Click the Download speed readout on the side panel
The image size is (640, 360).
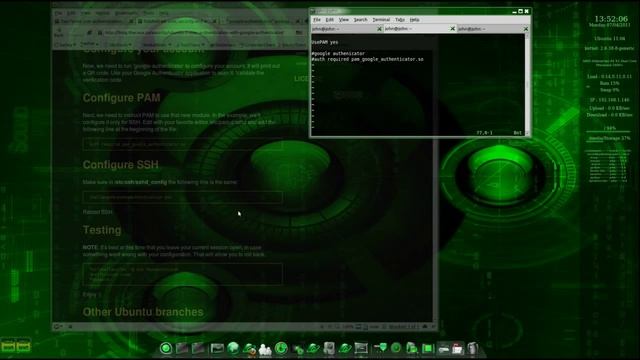609,115
